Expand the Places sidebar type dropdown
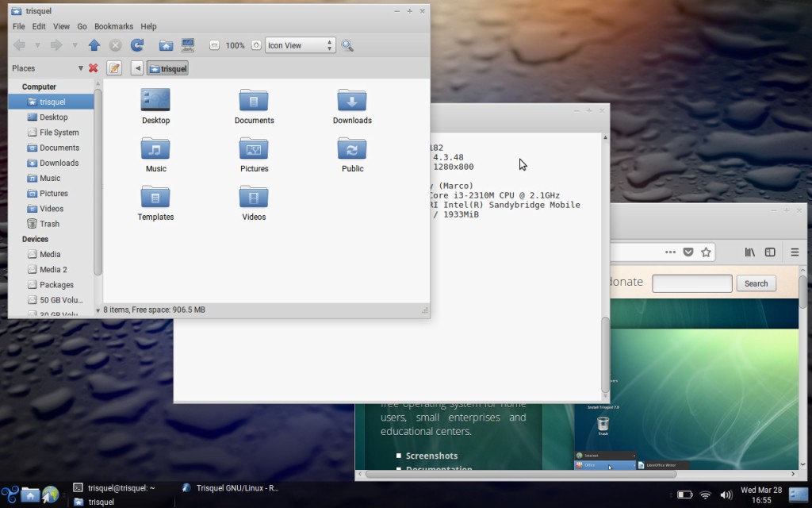The height and width of the screenshot is (508, 812). click(x=80, y=68)
